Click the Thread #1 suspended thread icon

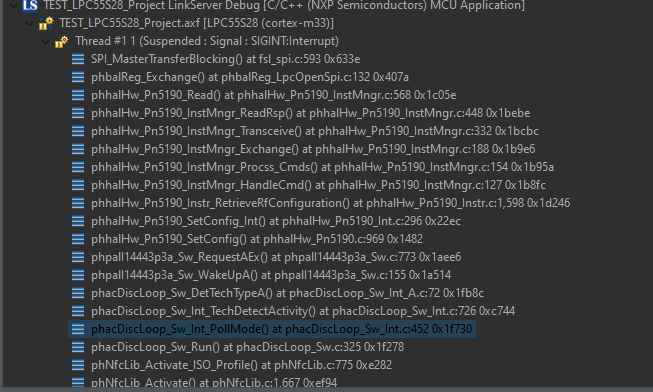pyautogui.click(x=62, y=41)
